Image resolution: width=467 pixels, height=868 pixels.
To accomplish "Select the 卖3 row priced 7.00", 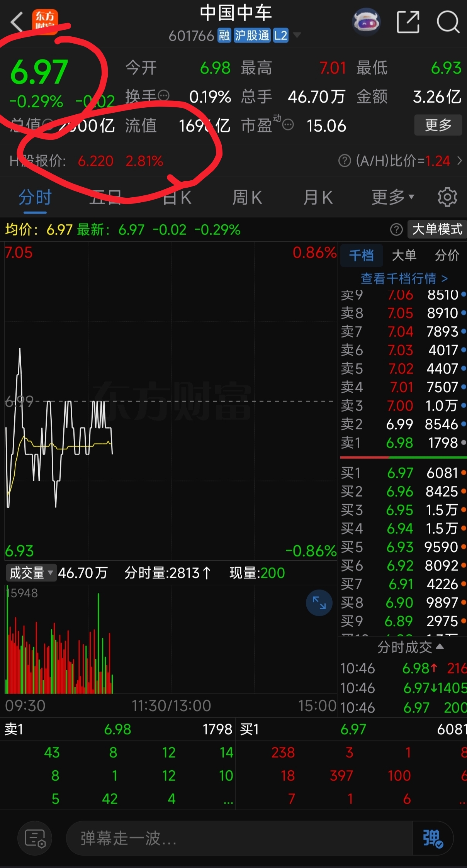I will (403, 405).
